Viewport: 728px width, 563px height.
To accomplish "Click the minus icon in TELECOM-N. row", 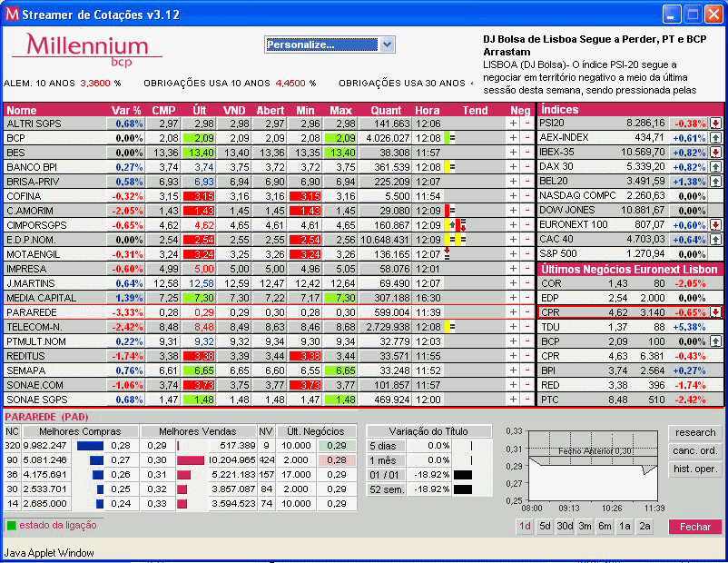I will coord(527,327).
